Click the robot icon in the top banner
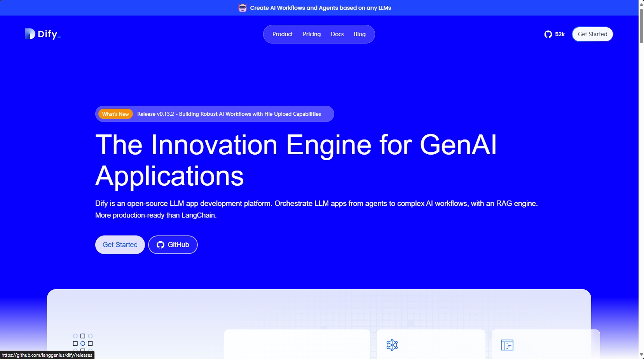This screenshot has width=644, height=359. click(x=243, y=8)
